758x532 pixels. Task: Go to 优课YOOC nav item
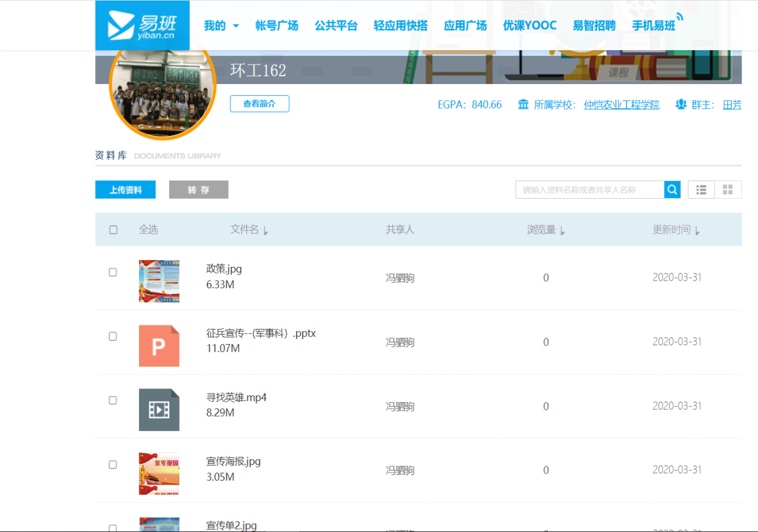pos(529,26)
